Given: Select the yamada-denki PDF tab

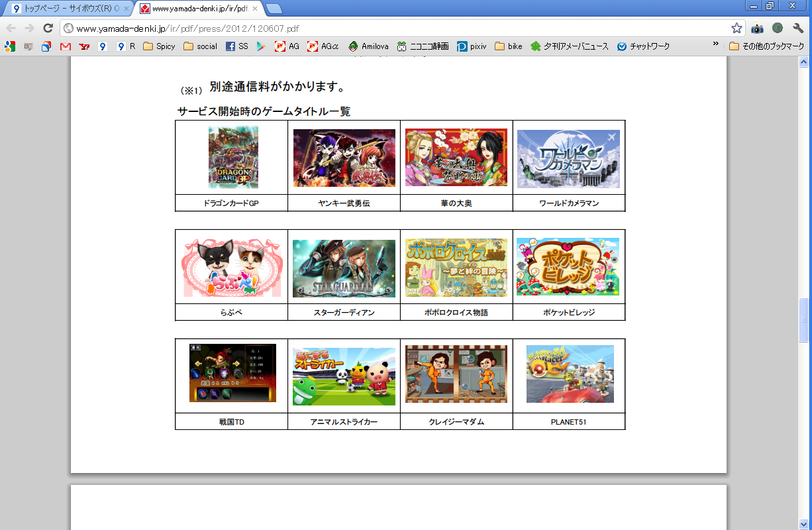Looking at the screenshot, I should pos(200,9).
